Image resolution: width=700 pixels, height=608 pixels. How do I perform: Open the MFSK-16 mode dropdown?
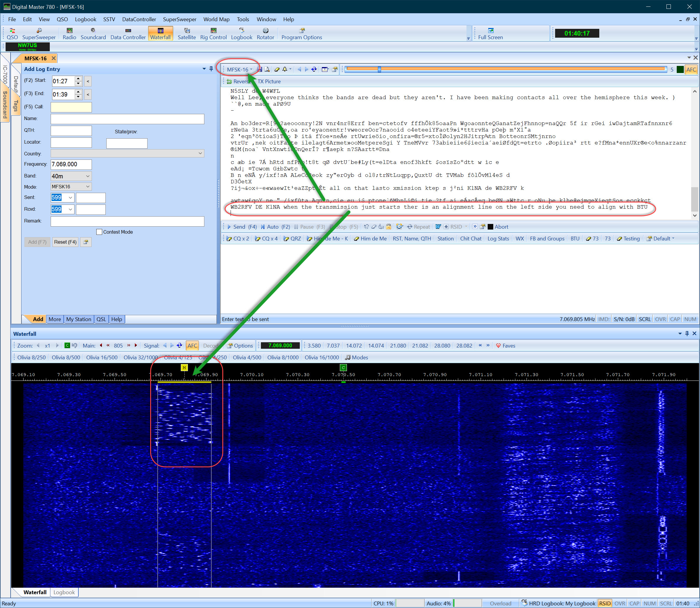coord(239,69)
